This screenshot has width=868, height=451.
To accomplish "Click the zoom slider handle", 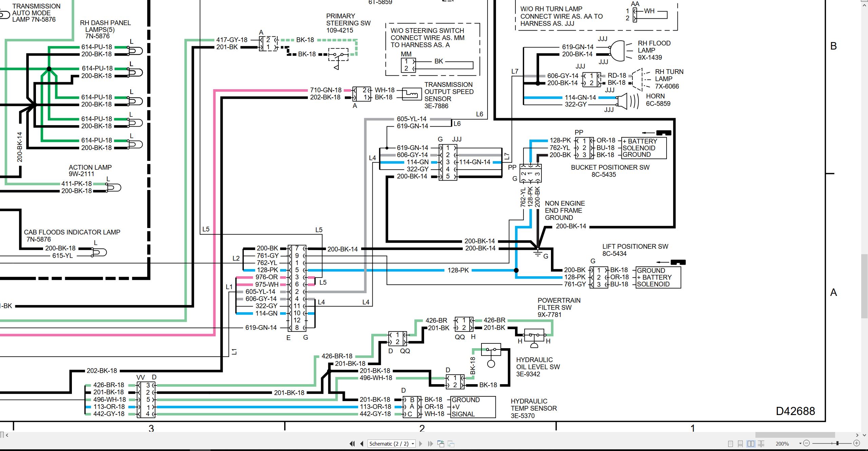I will pyautogui.click(x=837, y=443).
